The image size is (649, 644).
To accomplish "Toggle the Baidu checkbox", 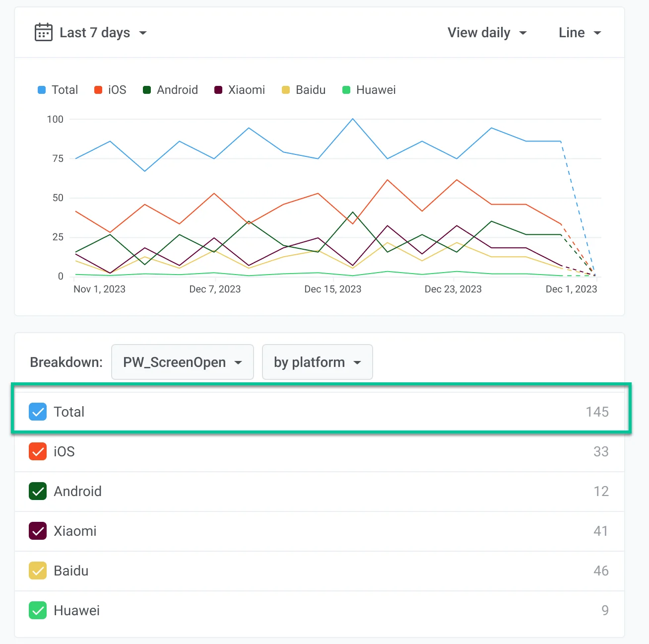I will (x=38, y=571).
